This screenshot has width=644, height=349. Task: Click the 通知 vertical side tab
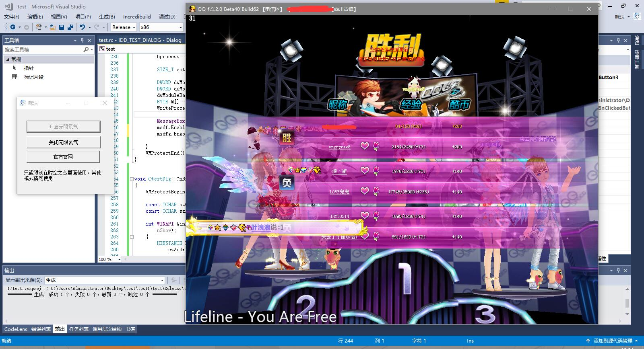(x=637, y=40)
